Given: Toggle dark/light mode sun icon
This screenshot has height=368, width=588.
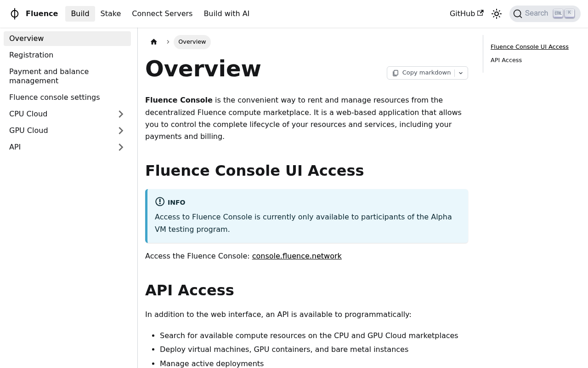Looking at the screenshot, I should pos(497,14).
